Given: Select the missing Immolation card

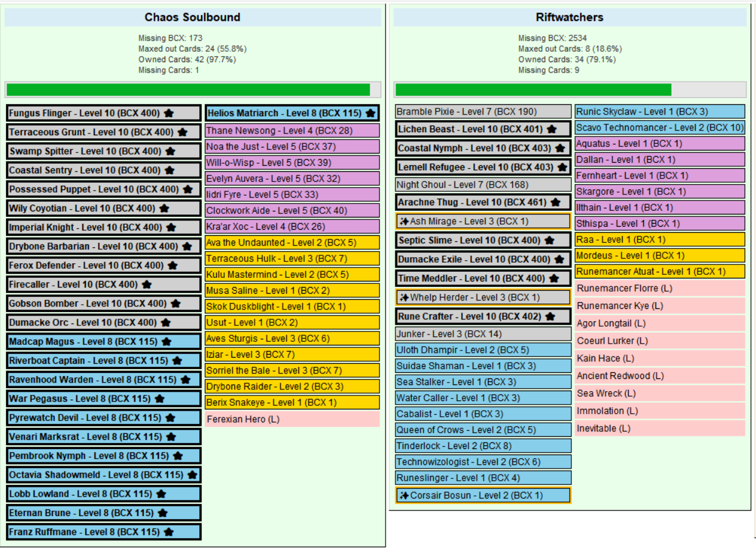Looking at the screenshot, I should (660, 411).
